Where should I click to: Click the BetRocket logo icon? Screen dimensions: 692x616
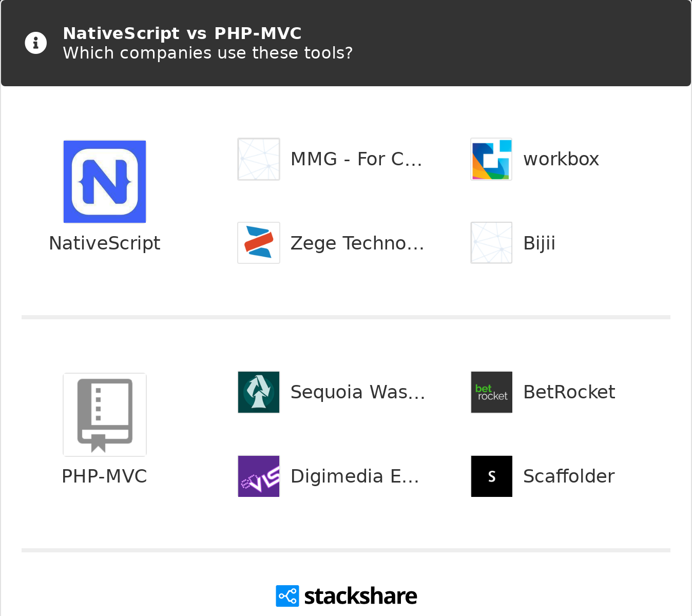coord(491,392)
